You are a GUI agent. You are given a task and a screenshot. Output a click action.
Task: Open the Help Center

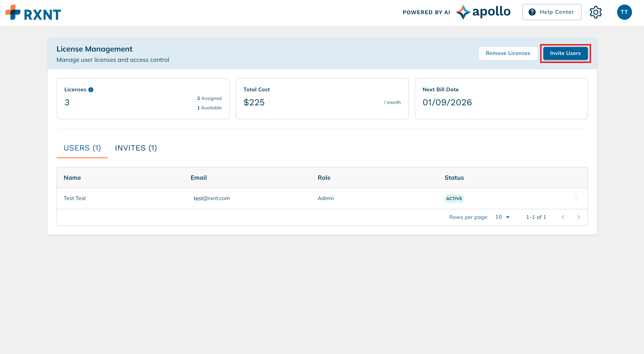coord(552,12)
